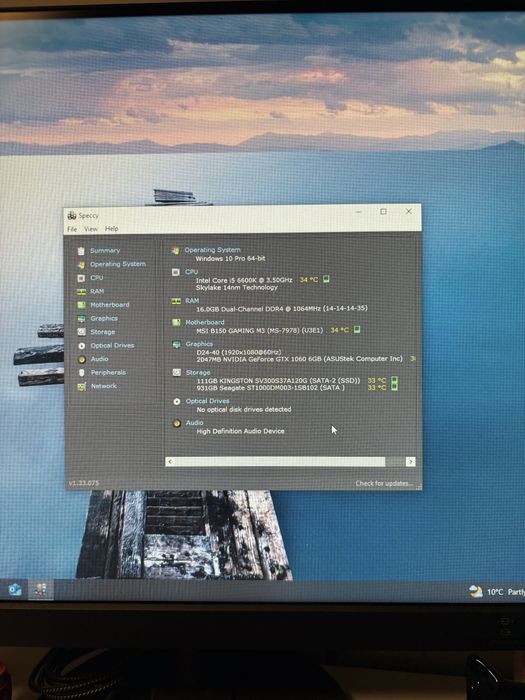Click NVIDIA GeForce GTX 1060 6GB text
This screenshot has width=525, height=700.
(x=299, y=359)
